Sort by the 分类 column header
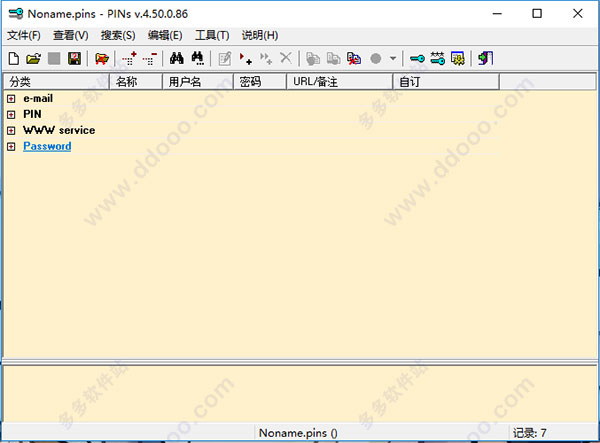This screenshot has width=600, height=443. pos(57,82)
